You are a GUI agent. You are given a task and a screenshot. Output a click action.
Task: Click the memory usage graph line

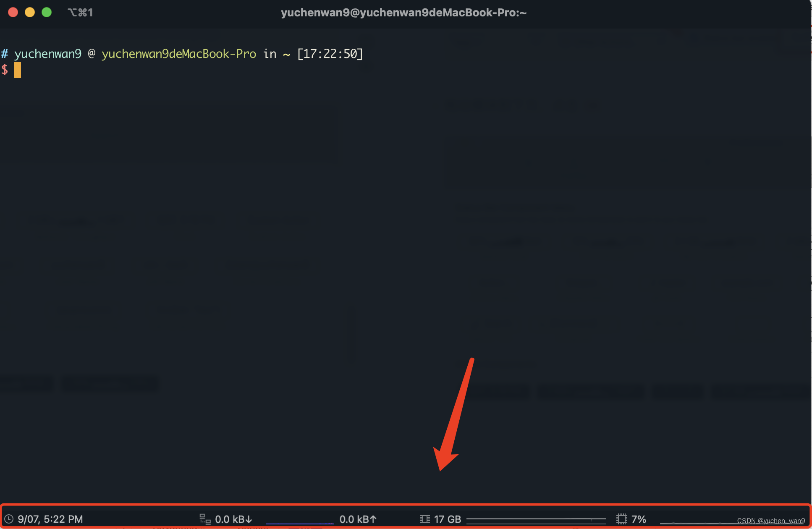pos(536,520)
